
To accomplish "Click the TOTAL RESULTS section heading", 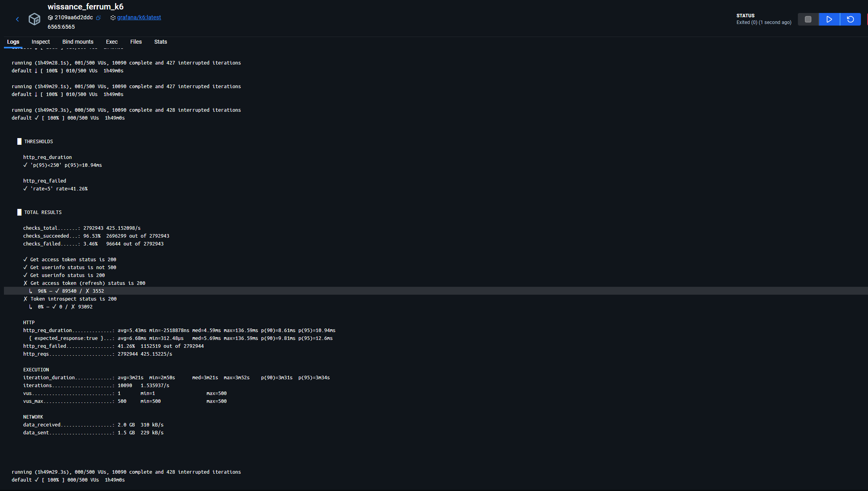I will [x=43, y=212].
